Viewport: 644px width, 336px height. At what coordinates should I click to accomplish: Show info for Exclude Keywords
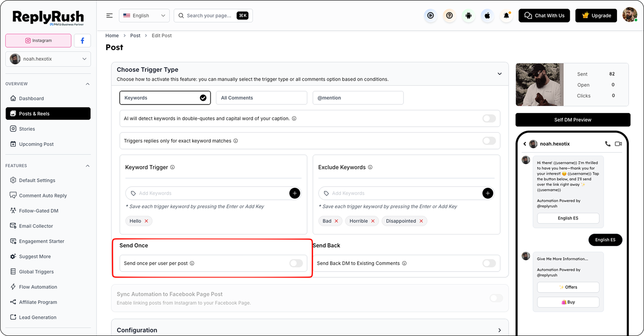pyautogui.click(x=370, y=167)
